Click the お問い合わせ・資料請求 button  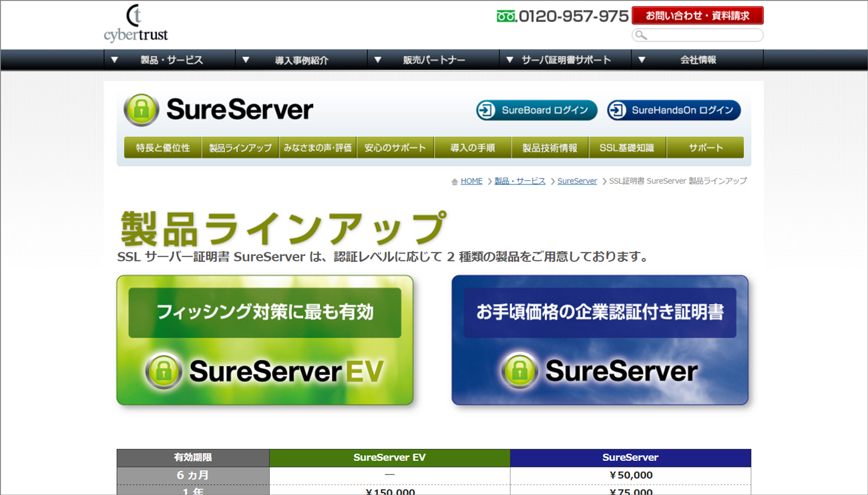click(x=697, y=15)
